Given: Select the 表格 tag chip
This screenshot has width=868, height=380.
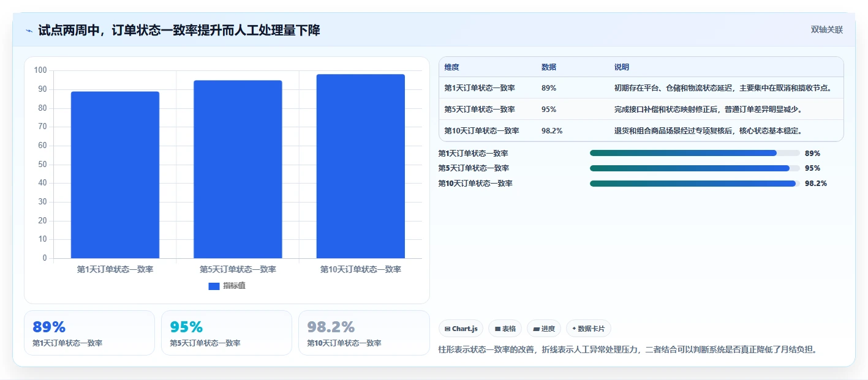Looking at the screenshot, I should tap(505, 329).
